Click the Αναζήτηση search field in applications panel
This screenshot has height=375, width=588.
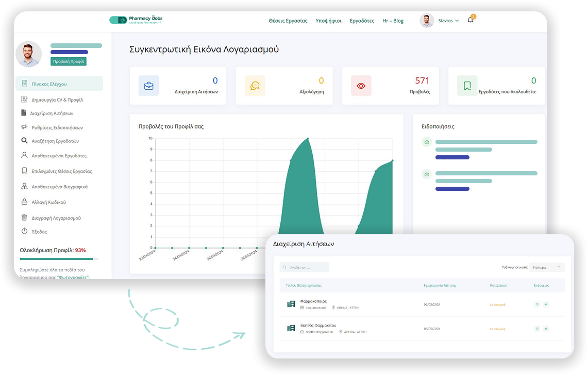point(305,267)
